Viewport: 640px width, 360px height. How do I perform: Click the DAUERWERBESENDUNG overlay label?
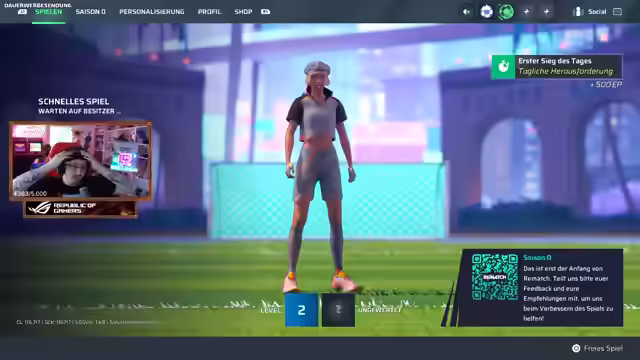coord(38,5)
